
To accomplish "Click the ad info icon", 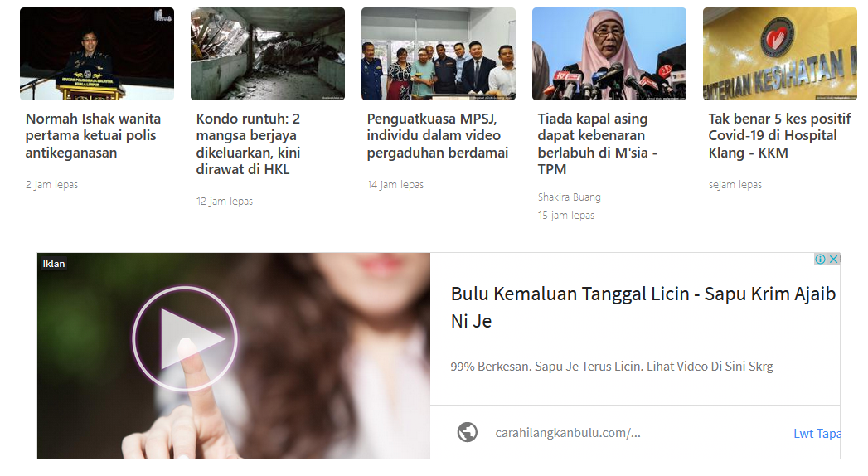I will 820,259.
